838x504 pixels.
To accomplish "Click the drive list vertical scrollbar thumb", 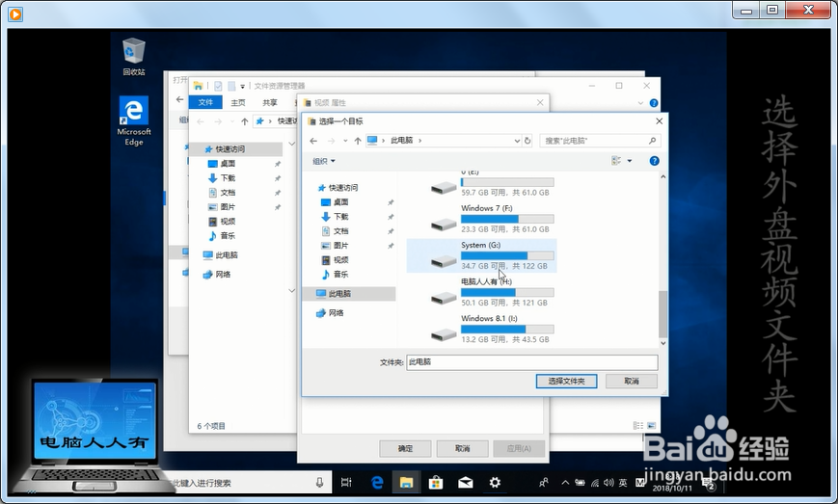I will (x=662, y=314).
